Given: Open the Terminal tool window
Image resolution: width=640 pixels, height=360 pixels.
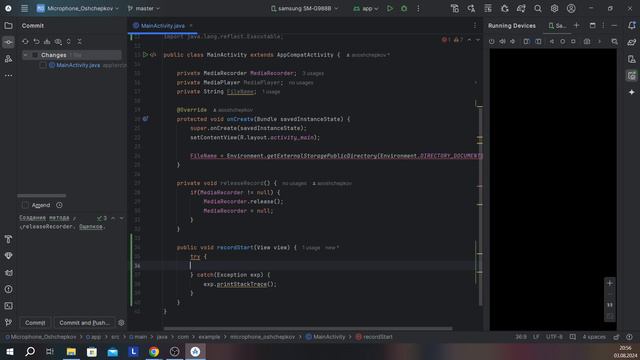Looking at the screenshot, I should click(x=8, y=306).
